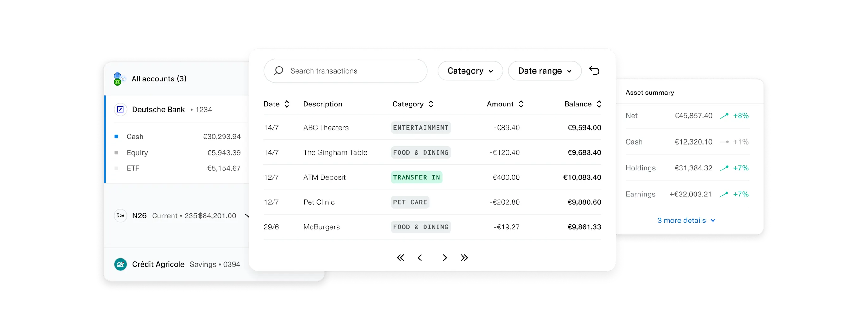Open The Gingham Table transaction
This screenshot has height=334, width=868.
click(432, 152)
